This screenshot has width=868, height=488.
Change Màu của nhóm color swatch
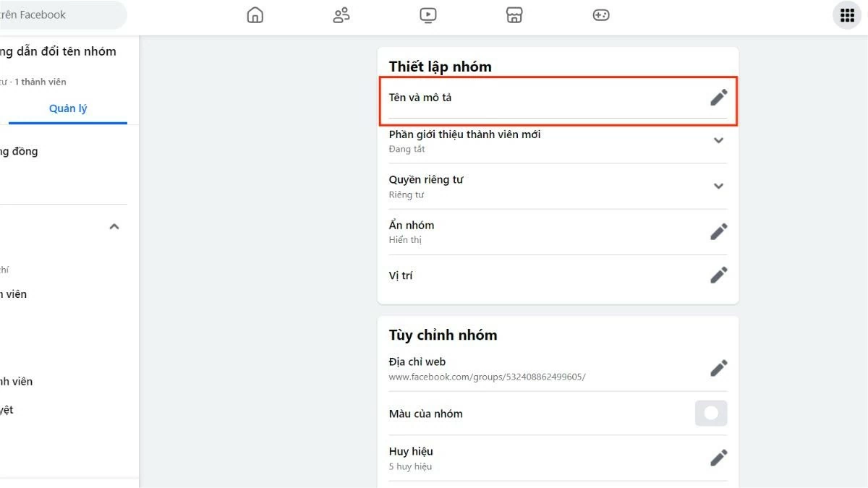point(710,413)
